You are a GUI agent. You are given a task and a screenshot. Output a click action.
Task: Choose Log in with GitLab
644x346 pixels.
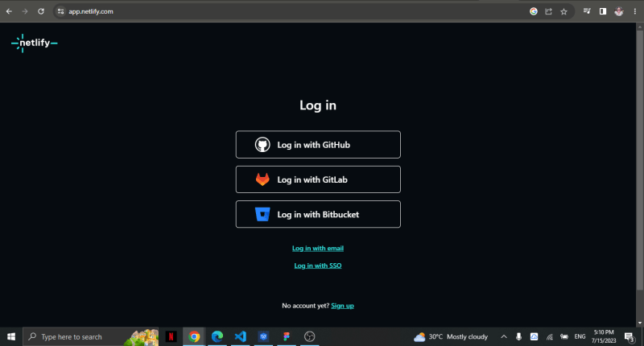click(318, 179)
